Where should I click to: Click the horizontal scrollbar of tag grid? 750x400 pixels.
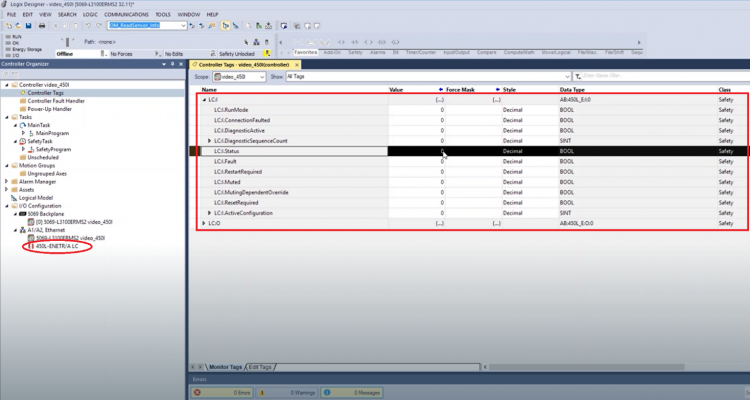pyautogui.click(x=586, y=367)
